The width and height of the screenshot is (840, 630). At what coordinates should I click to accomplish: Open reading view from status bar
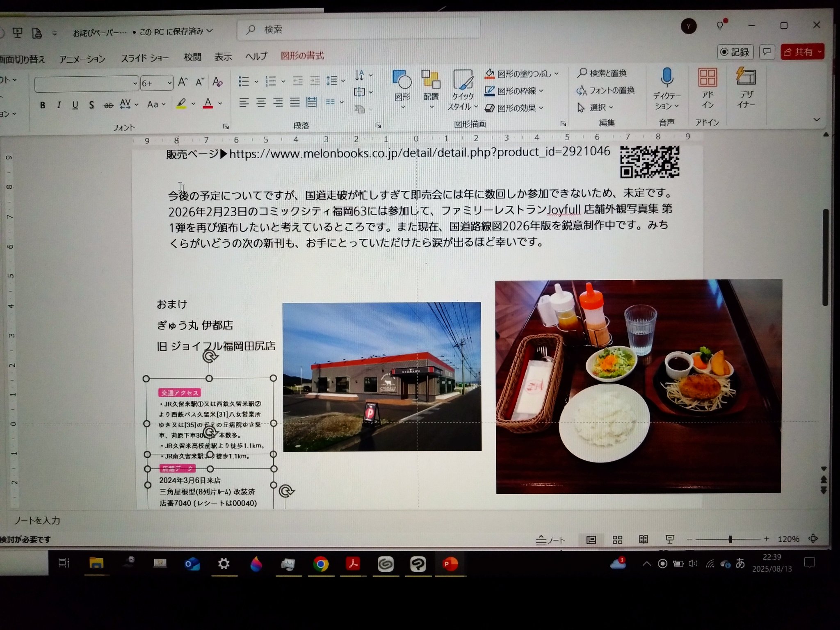coord(644,539)
